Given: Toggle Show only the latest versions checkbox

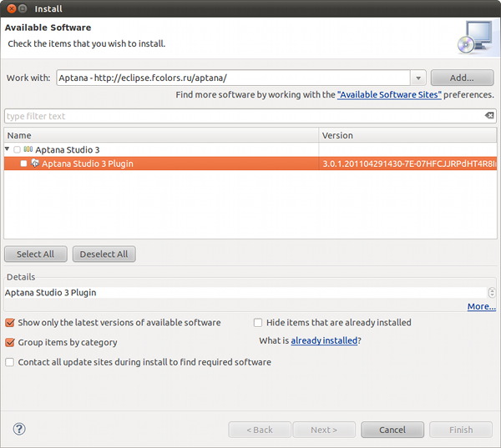Looking at the screenshot, I should tap(10, 323).
